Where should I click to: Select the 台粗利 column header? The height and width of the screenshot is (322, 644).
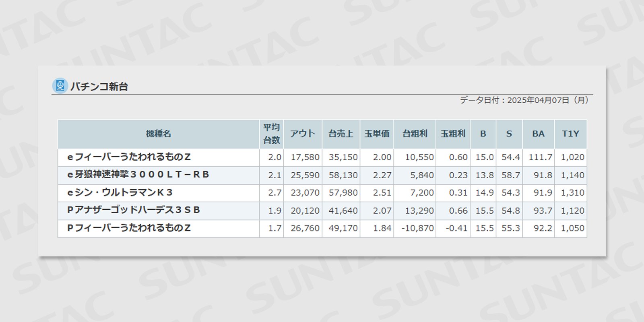point(415,134)
